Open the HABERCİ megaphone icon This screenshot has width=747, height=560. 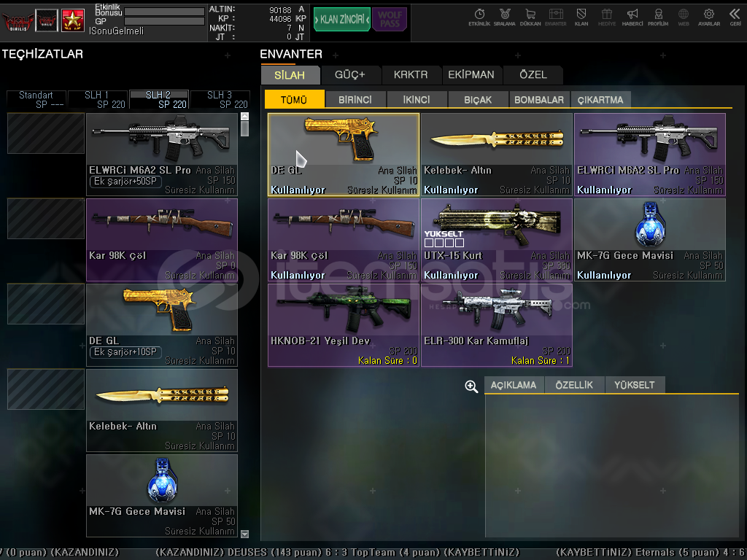[x=632, y=17]
